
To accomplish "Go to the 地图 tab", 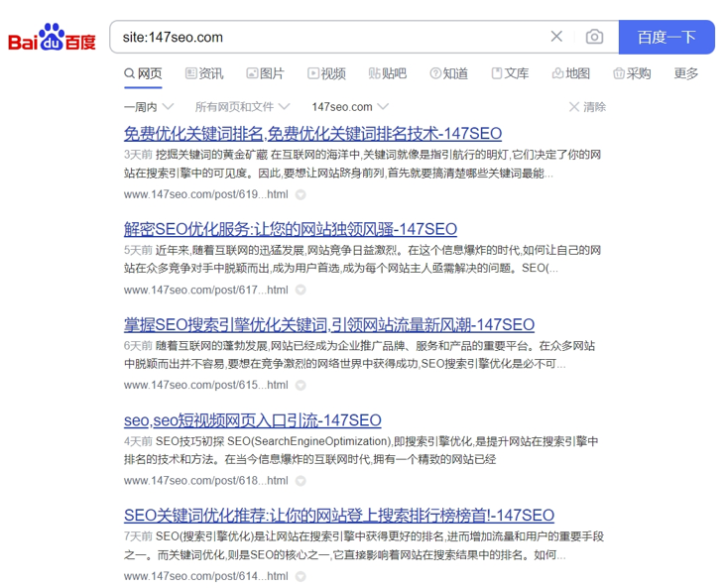I will click(x=570, y=73).
